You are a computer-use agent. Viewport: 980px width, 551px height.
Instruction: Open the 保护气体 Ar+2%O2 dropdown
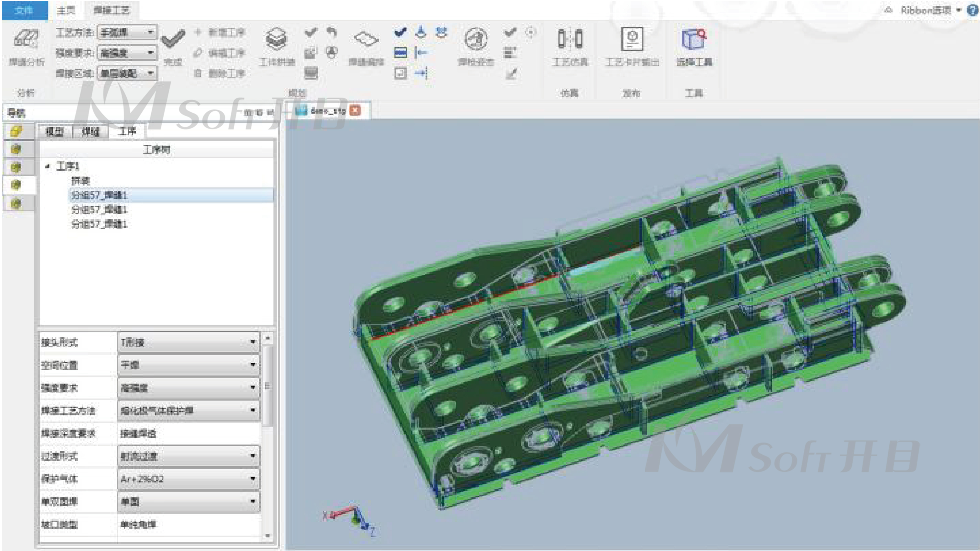point(189,479)
